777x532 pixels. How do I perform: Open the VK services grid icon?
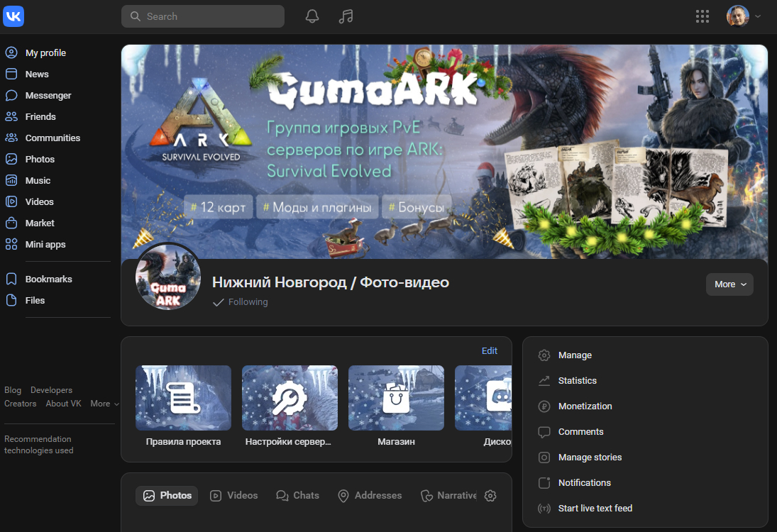(x=702, y=16)
